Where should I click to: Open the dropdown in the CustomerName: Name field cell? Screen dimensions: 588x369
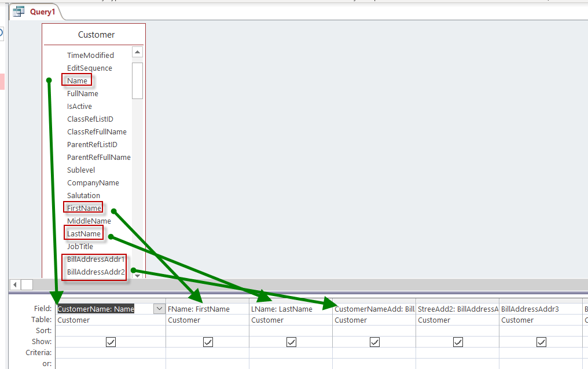pos(159,309)
